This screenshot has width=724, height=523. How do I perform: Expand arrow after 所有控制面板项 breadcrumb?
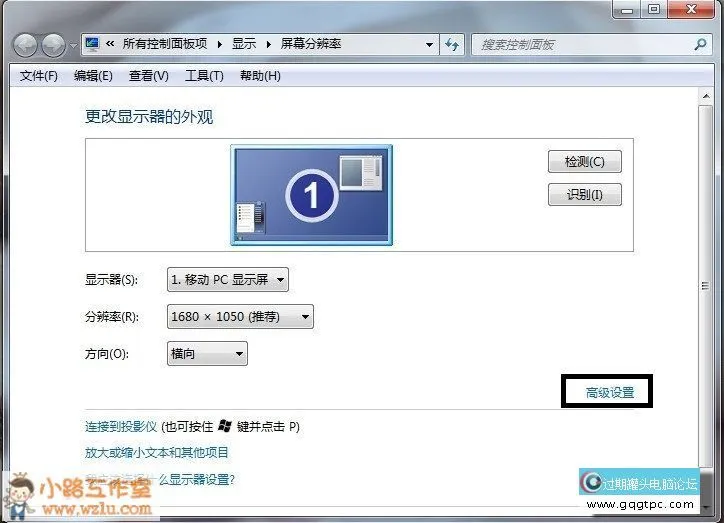(x=220, y=44)
